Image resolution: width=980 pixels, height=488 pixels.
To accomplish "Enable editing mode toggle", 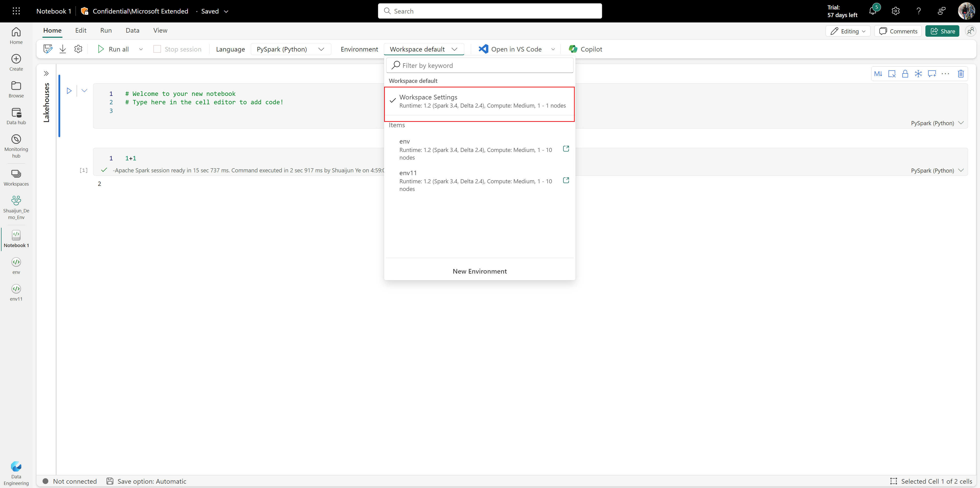I will pyautogui.click(x=848, y=31).
